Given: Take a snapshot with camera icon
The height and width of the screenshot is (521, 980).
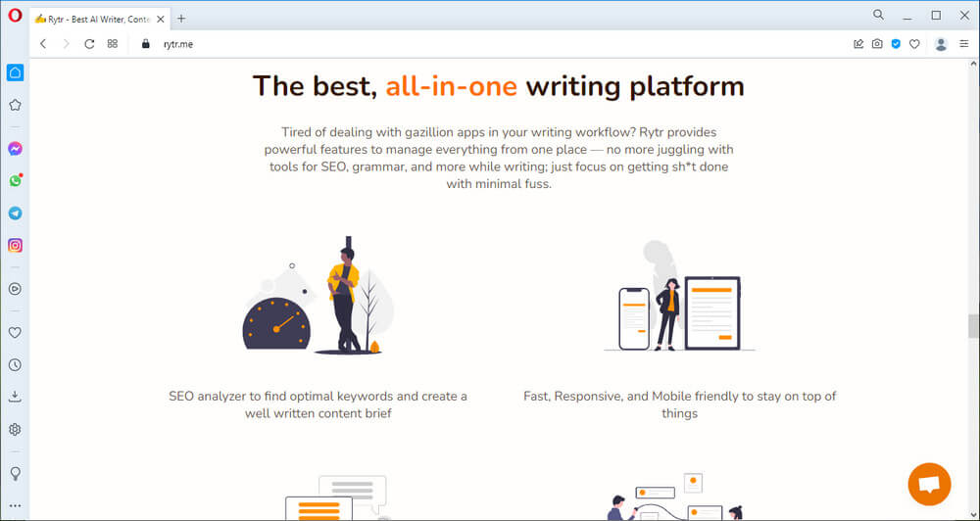Looking at the screenshot, I should tap(877, 44).
